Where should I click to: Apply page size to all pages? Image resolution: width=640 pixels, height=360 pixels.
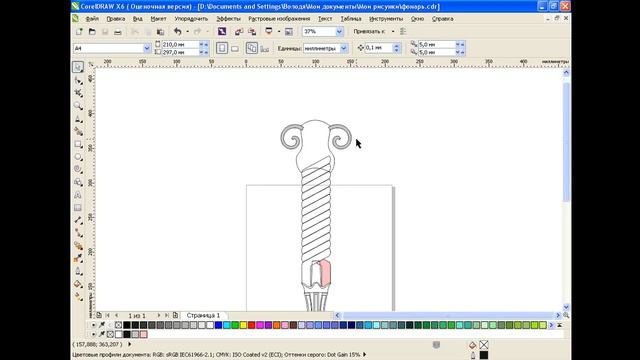coord(252,48)
